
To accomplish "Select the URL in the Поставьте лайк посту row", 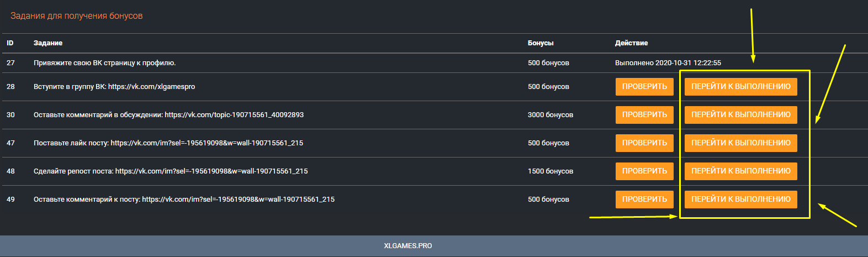I will (x=207, y=143).
